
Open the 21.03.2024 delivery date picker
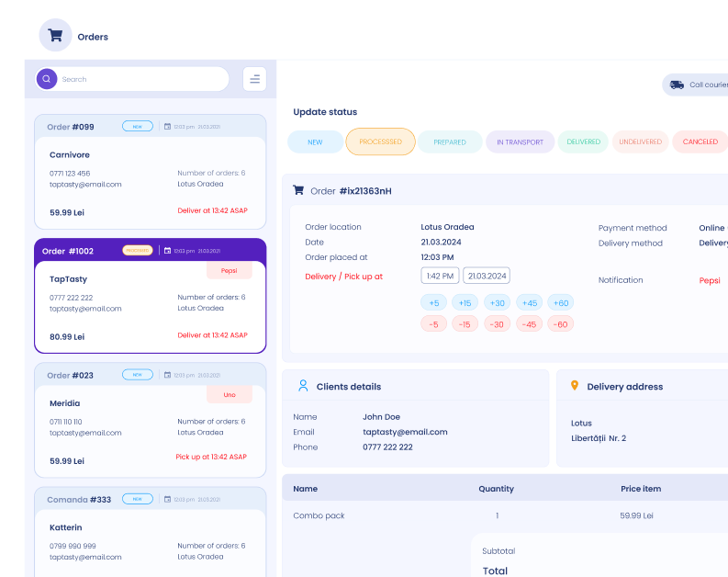[x=487, y=276]
